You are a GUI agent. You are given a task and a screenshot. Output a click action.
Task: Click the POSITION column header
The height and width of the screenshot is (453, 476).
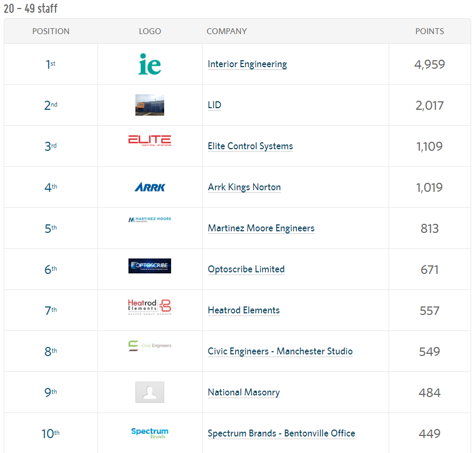[x=51, y=31]
